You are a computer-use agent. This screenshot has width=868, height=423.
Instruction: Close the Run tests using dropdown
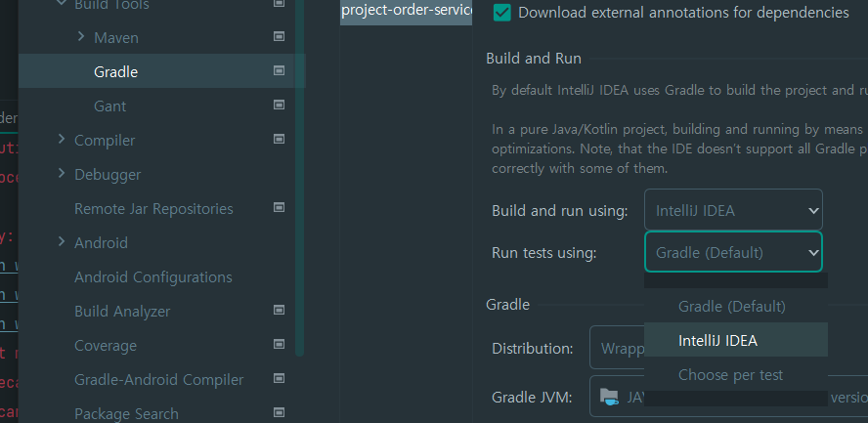(733, 252)
